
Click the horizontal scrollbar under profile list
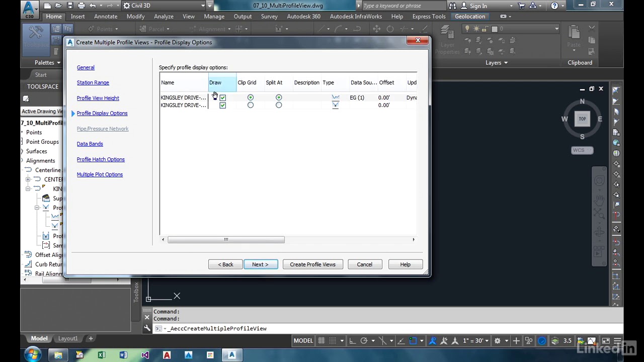click(226, 240)
